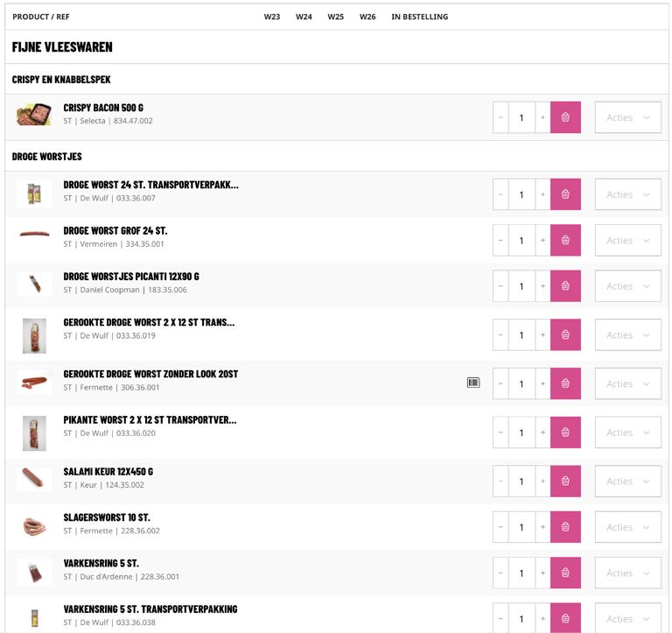The width and height of the screenshot is (672, 633).
Task: Open Acties dropdown for Crispy Bacon
Action: 627,117
